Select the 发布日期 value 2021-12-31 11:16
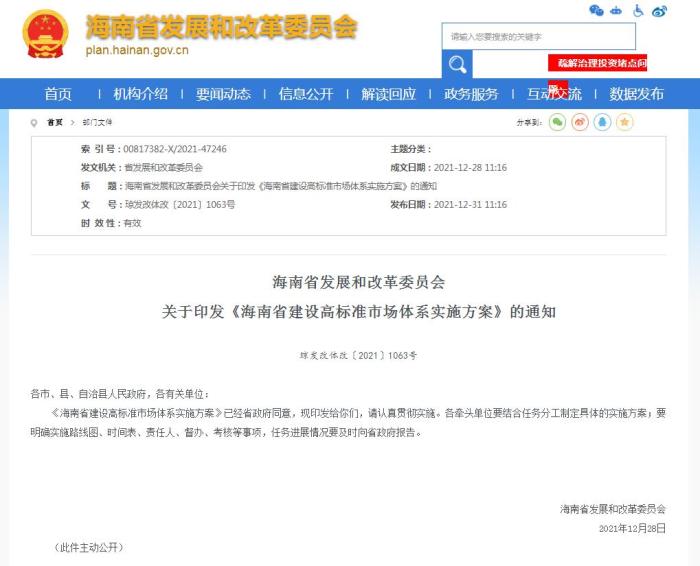The height and width of the screenshot is (566, 700). pos(470,205)
